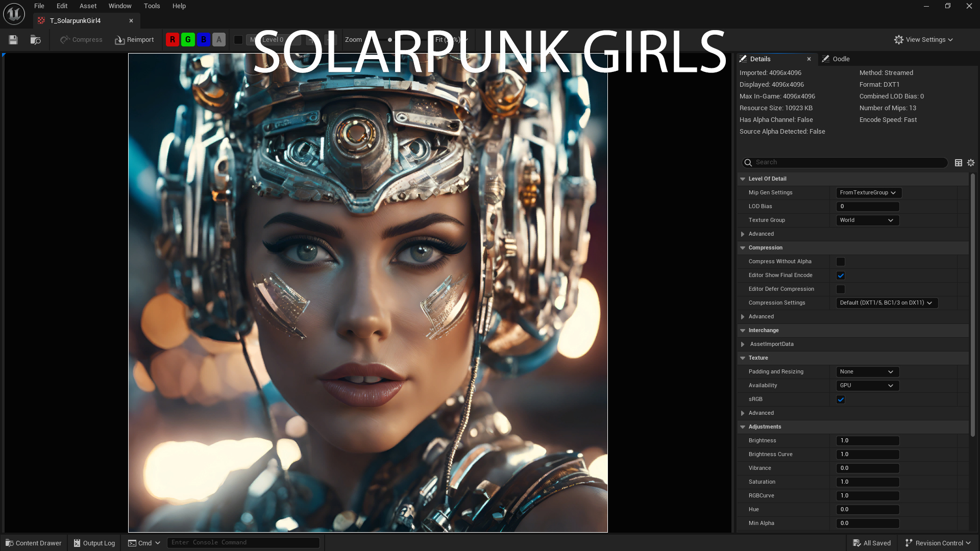Toggle the Alpha channel button
Image resolution: width=980 pixels, height=551 pixels.
219,40
